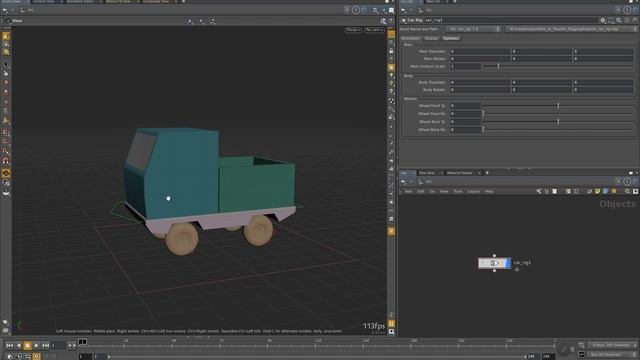The image size is (640, 360).
Task: Click the info icon in parameter header
Action: click(627, 20)
